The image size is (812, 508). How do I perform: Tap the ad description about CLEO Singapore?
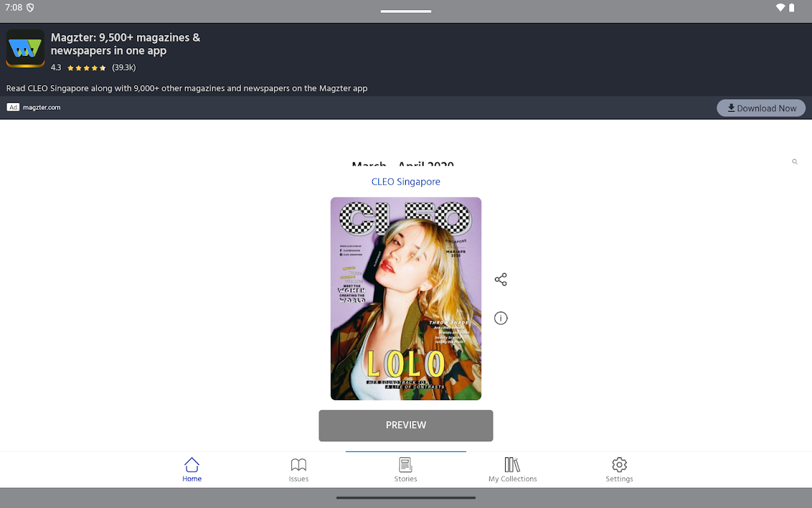pos(187,88)
